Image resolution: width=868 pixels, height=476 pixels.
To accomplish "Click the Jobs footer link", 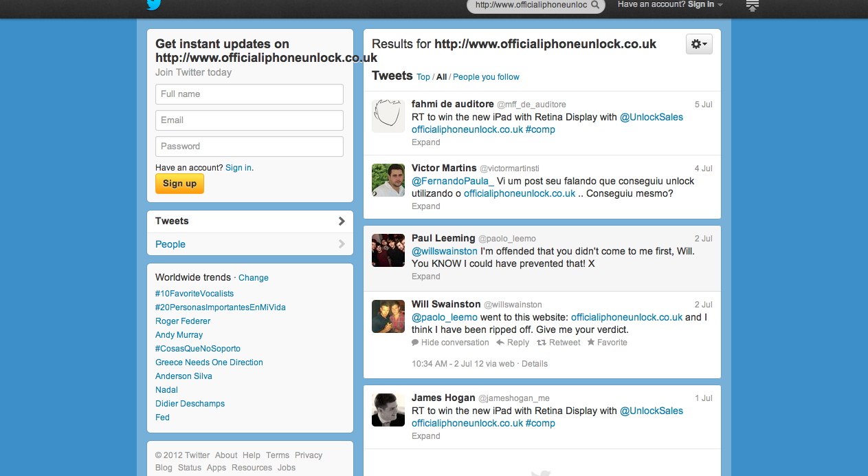I will pos(287,468).
